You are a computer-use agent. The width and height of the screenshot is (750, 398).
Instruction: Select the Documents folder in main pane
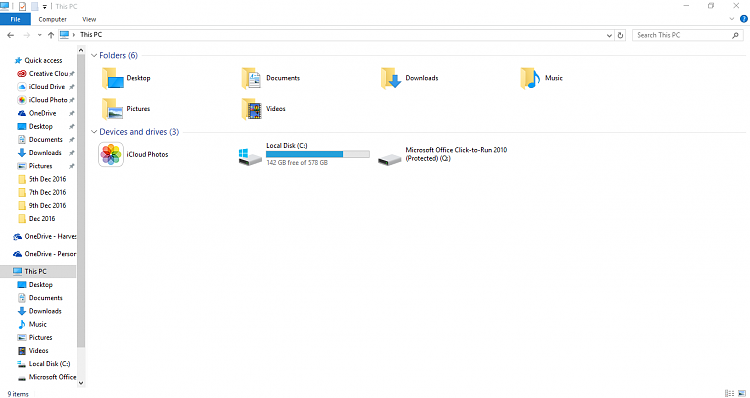271,78
